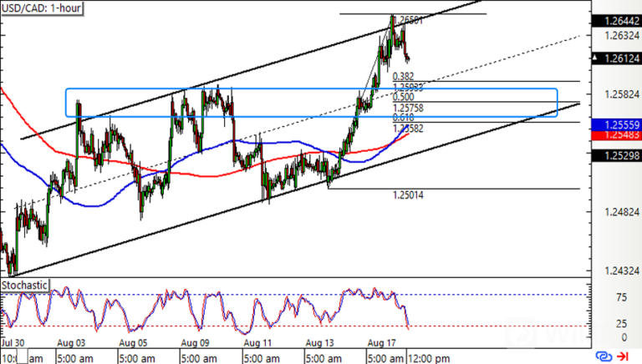This screenshot has width=642, height=364.
Task: Click the Stochastic indicator label
Action: (x=25, y=286)
